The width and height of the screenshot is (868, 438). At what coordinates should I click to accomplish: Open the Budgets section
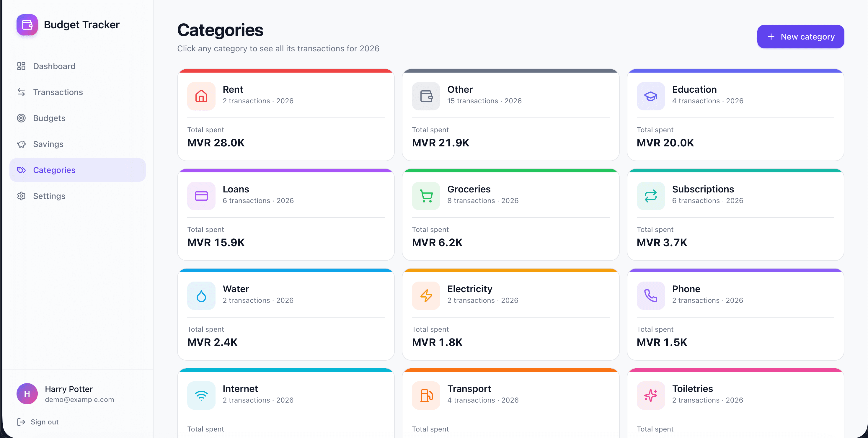tap(77, 118)
